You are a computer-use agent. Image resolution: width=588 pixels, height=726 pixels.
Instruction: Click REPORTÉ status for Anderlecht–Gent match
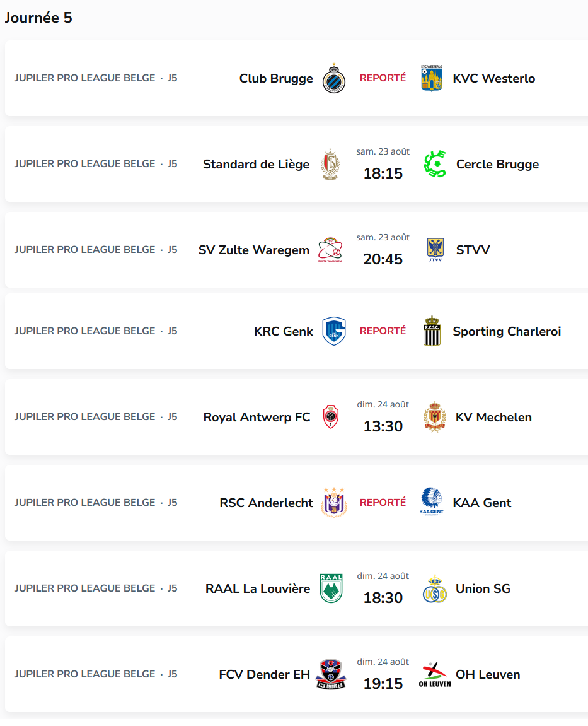pyautogui.click(x=383, y=502)
